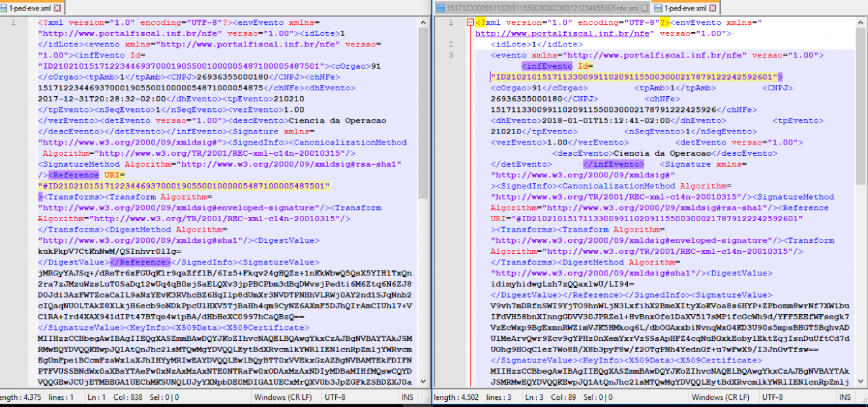The image size is (868, 407).
Task: Close the left pane's 1-ped-eve.xml tab
Action: coord(57,8)
